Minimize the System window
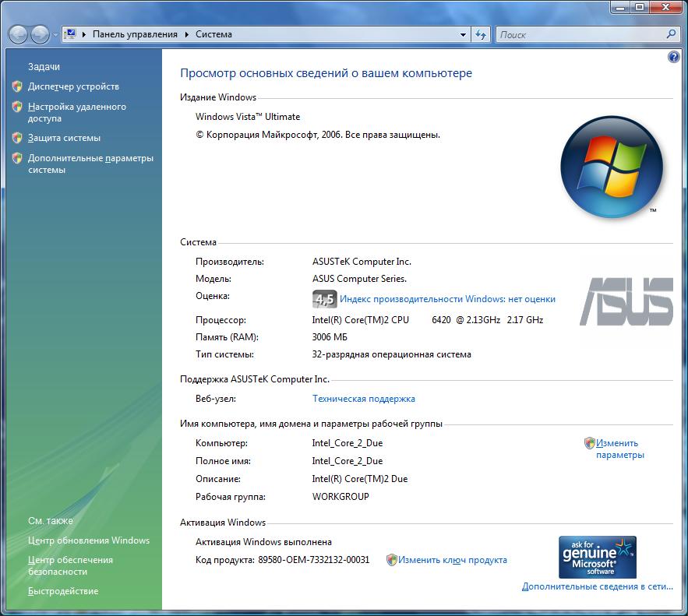688x616 pixels. click(x=620, y=8)
